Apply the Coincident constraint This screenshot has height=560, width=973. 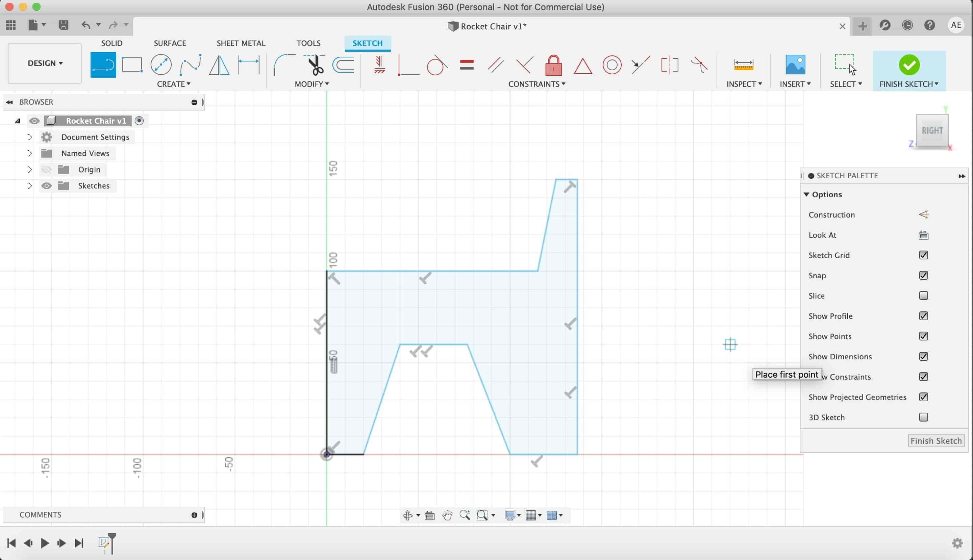(408, 65)
